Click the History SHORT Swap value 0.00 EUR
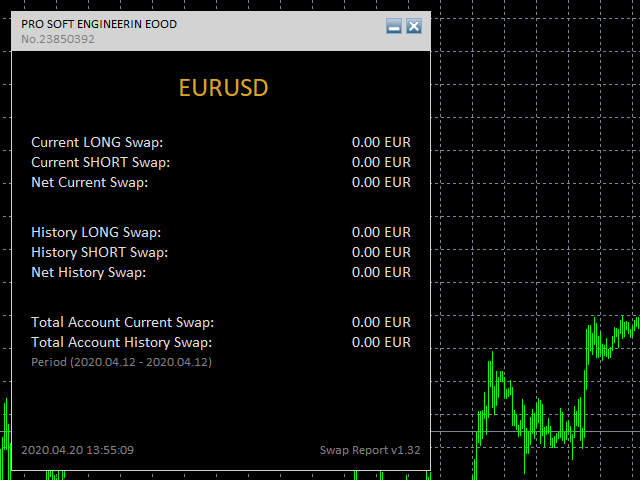This screenshot has width=640, height=480. 381,252
